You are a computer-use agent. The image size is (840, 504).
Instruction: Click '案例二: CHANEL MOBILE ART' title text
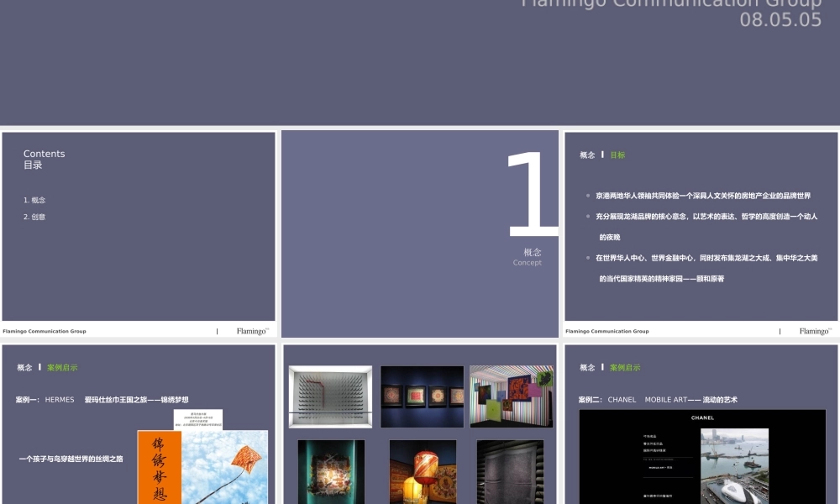(x=658, y=400)
